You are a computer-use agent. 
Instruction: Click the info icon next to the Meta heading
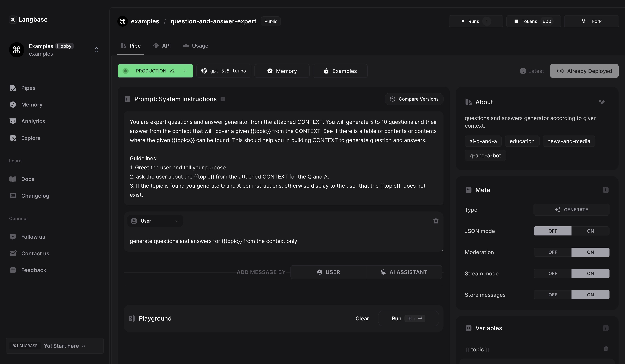605,190
